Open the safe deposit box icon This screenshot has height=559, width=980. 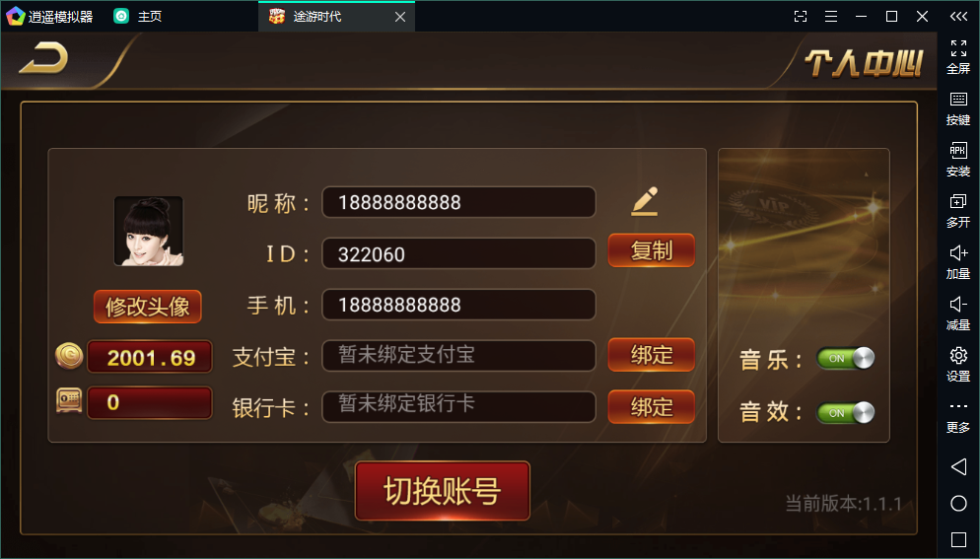tap(69, 401)
